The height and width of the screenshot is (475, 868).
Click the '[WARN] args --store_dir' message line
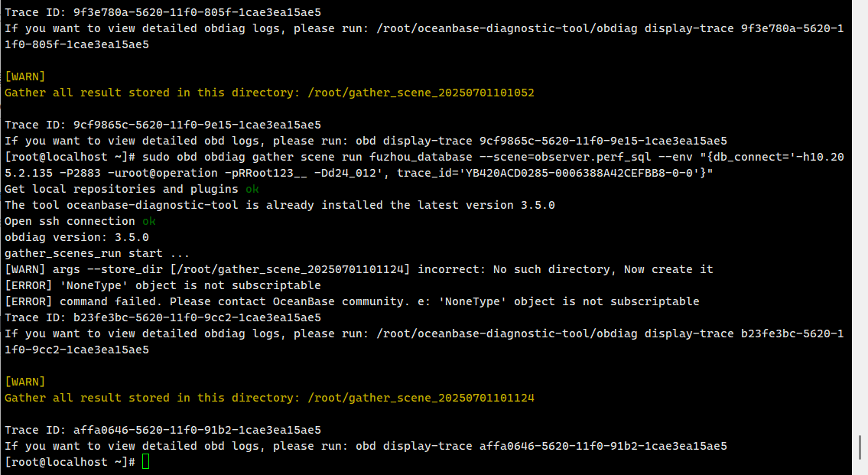click(359, 269)
